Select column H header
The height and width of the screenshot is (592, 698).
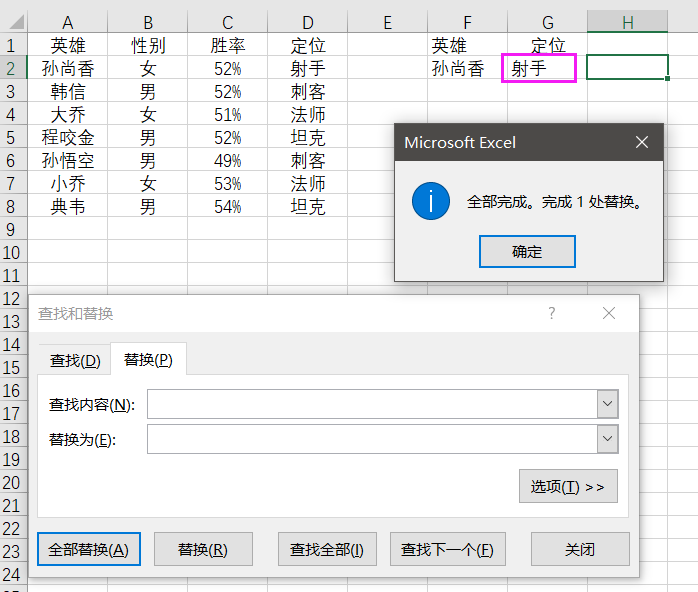click(x=628, y=22)
